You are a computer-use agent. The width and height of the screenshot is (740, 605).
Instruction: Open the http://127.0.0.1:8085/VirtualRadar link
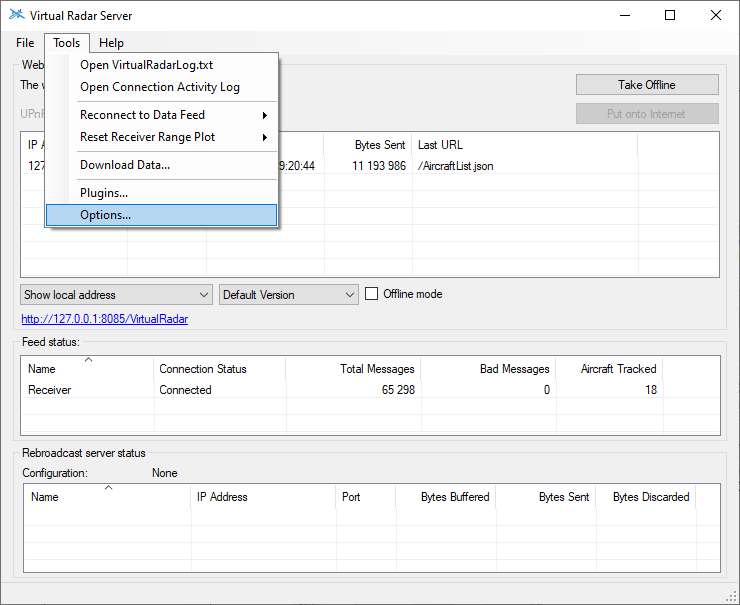pyautogui.click(x=105, y=319)
